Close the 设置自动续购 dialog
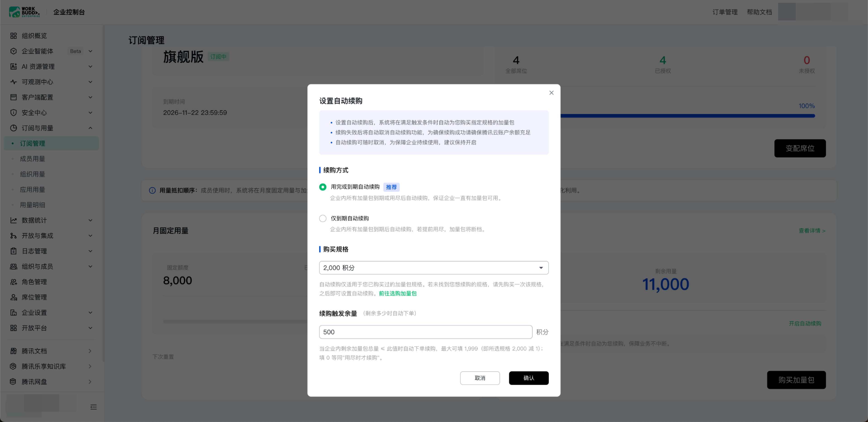Screen dimensions: 868x422 [551, 93]
